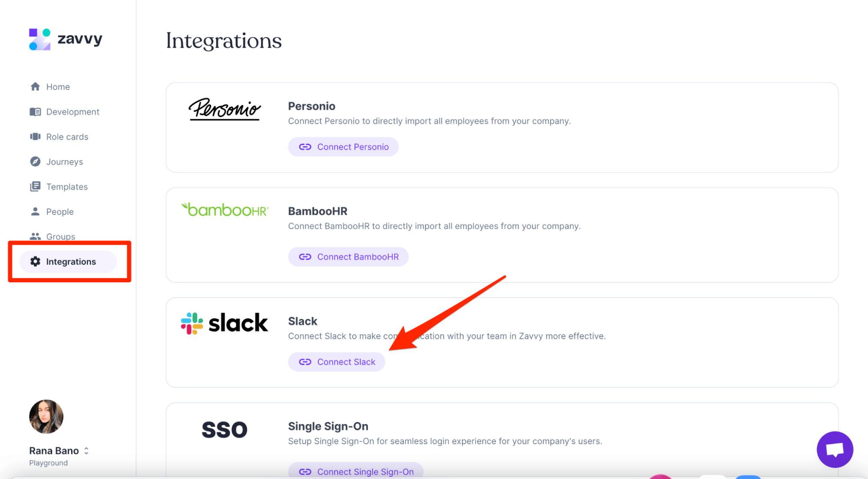Open the Templates page
The width and height of the screenshot is (868, 479).
pyautogui.click(x=67, y=187)
